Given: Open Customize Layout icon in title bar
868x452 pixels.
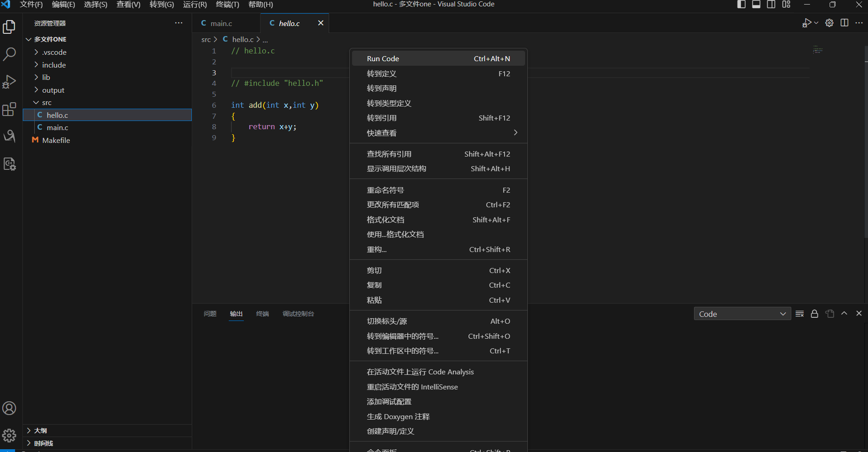Looking at the screenshot, I should pos(786,5).
